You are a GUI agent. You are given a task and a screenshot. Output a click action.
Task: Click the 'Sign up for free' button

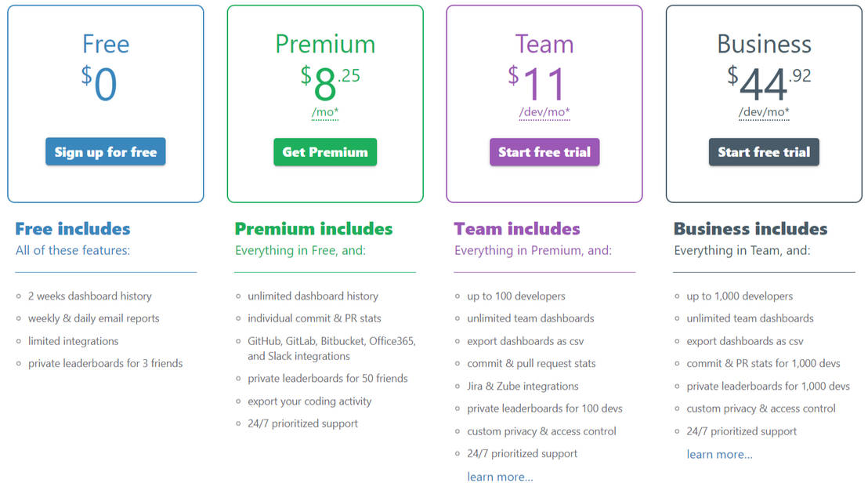[x=105, y=151]
